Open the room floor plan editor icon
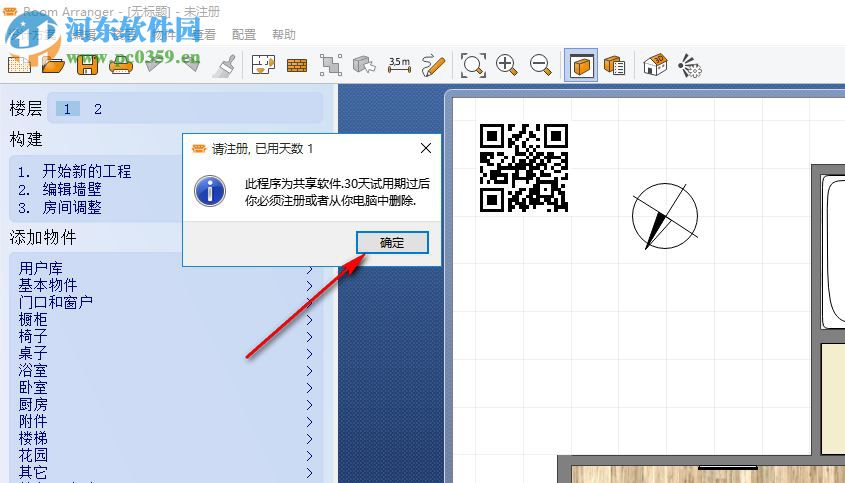This screenshot has width=845, height=483. click(263, 65)
